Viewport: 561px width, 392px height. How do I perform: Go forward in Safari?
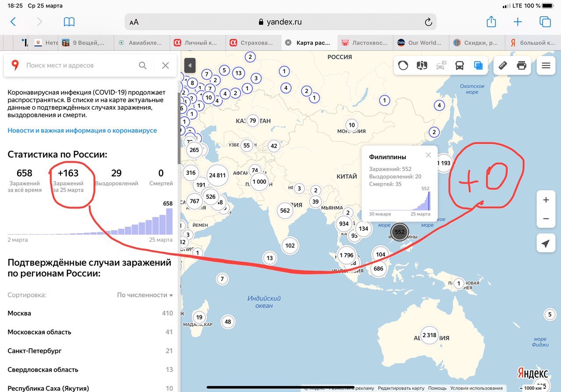pos(40,22)
